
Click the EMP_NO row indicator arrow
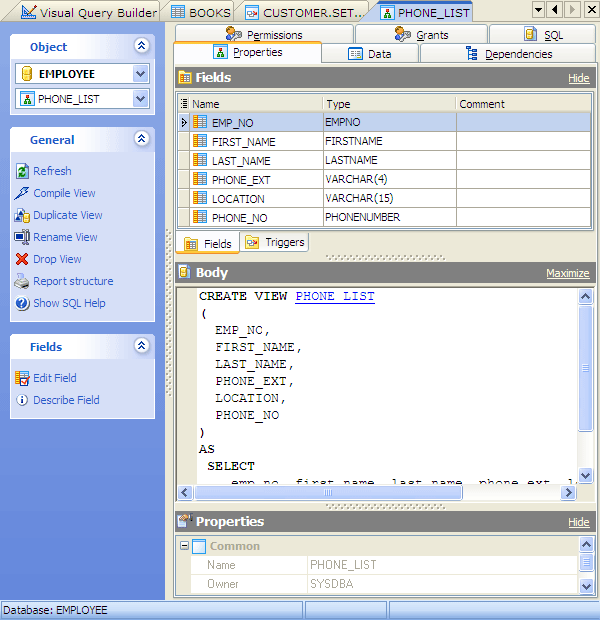click(x=184, y=122)
